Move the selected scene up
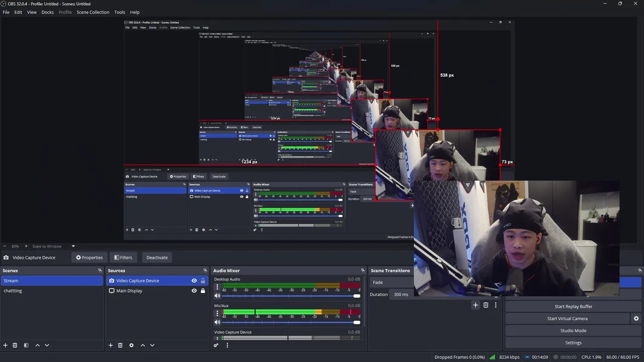The width and height of the screenshot is (644, 362). tap(37, 345)
